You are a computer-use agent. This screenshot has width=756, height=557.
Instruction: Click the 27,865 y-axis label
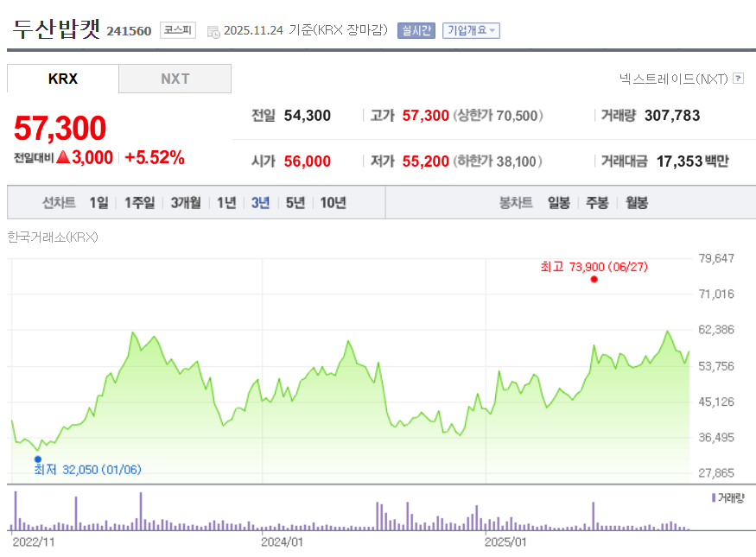716,473
